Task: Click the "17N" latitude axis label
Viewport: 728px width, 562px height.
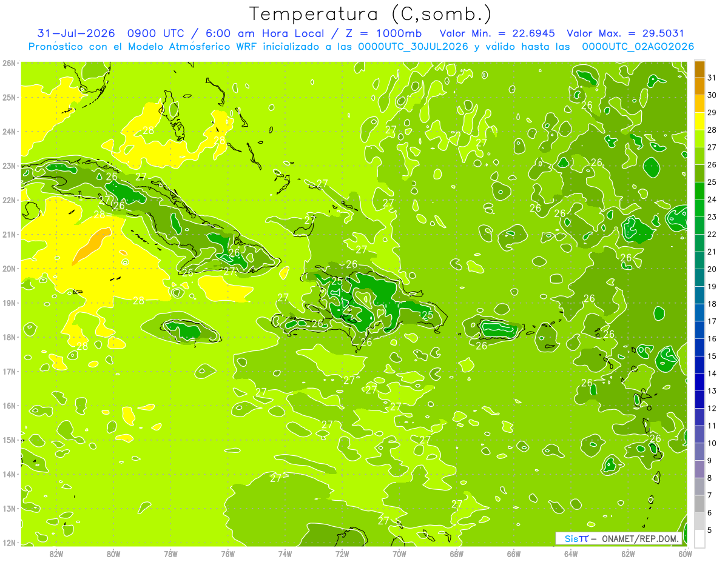Action: (x=9, y=372)
